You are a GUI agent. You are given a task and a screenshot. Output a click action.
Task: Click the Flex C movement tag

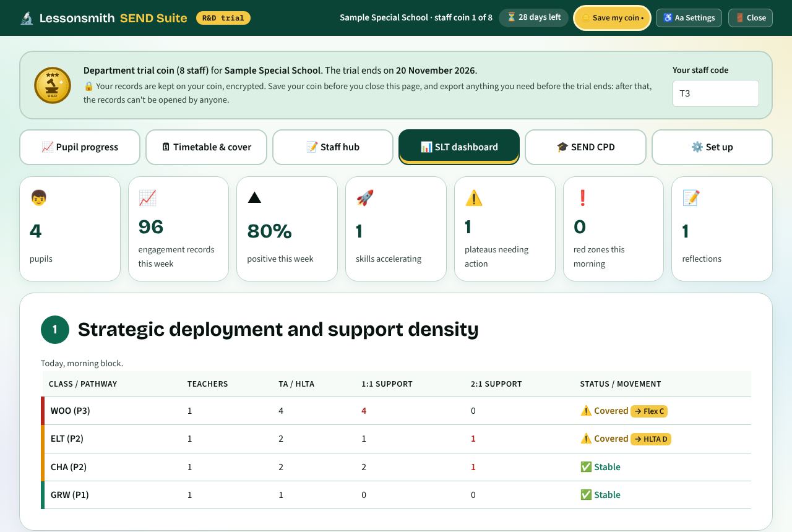coord(649,411)
